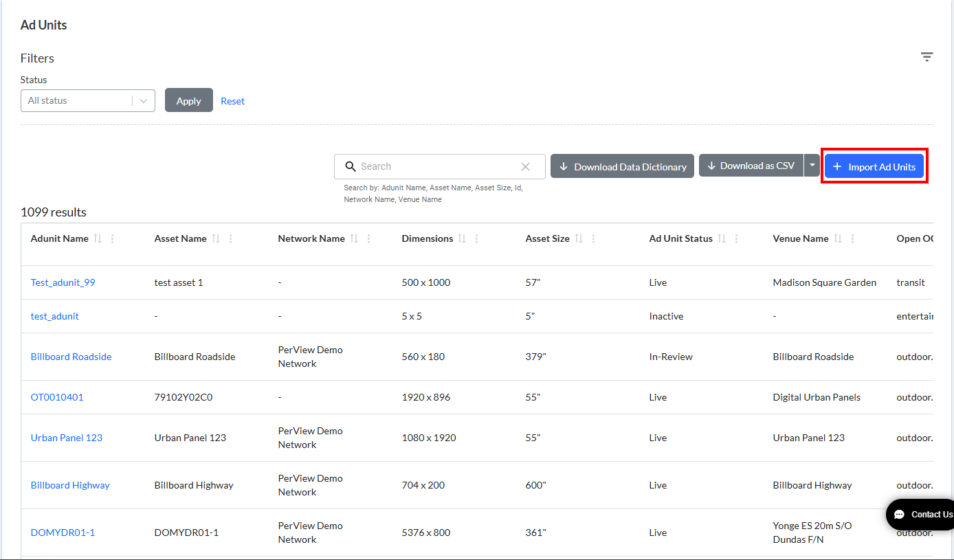Open Asset Name column options menu dots
The width and height of the screenshot is (954, 560).
231,238
